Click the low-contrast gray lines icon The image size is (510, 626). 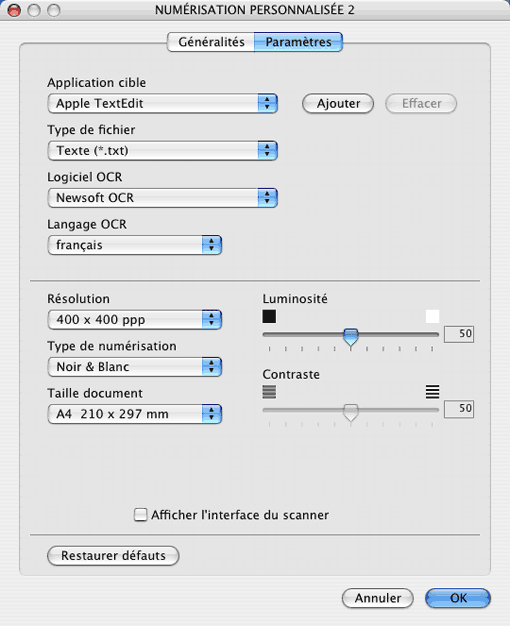269,392
